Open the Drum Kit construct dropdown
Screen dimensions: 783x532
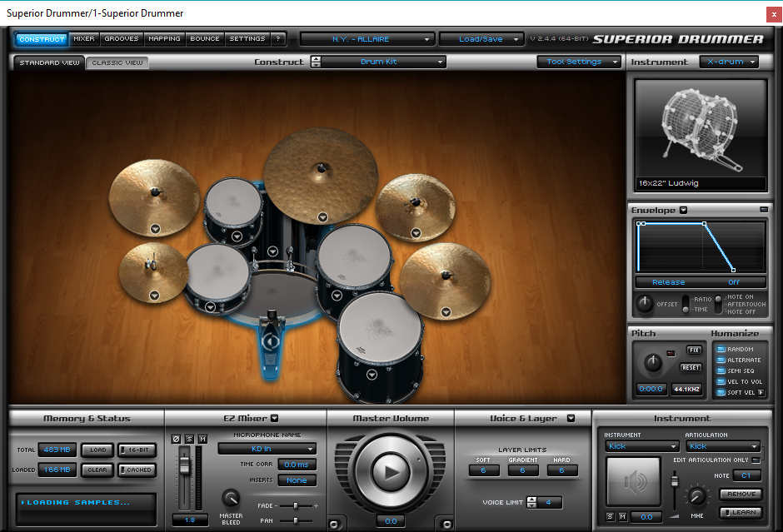point(384,62)
